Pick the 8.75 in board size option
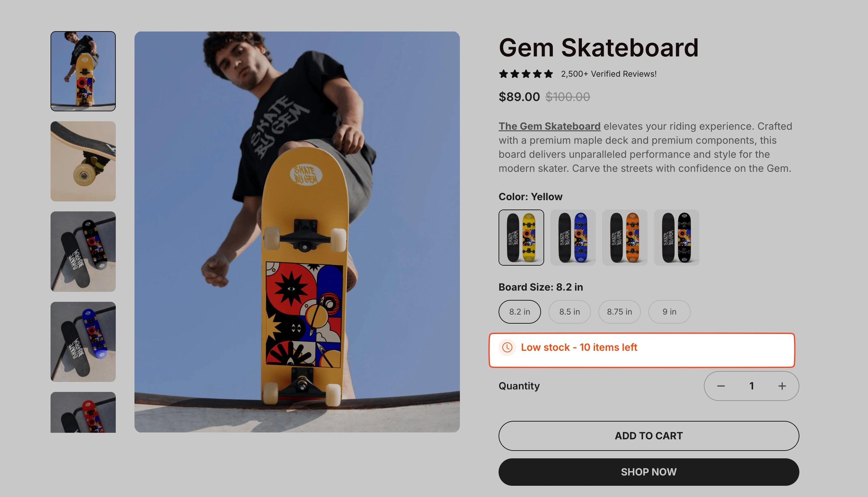 (619, 312)
